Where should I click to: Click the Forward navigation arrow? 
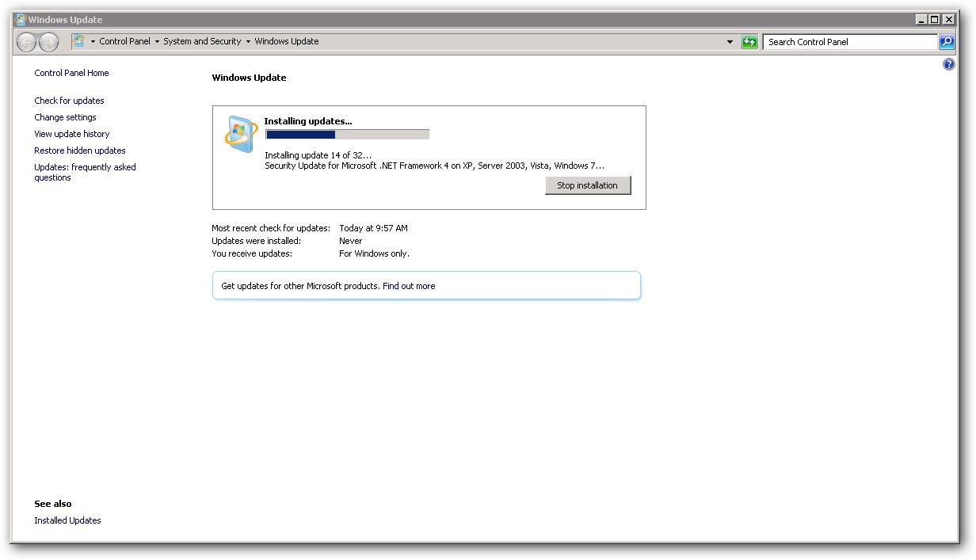tap(48, 42)
